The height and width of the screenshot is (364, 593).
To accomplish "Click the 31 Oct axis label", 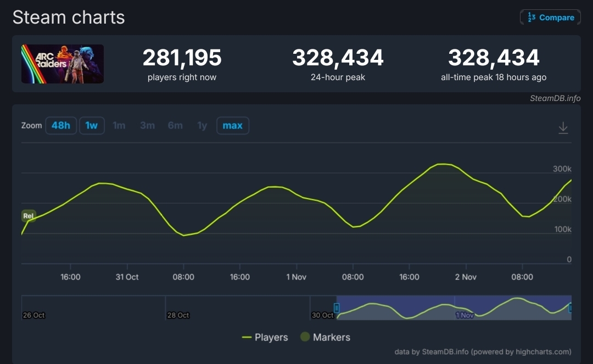I will (127, 277).
